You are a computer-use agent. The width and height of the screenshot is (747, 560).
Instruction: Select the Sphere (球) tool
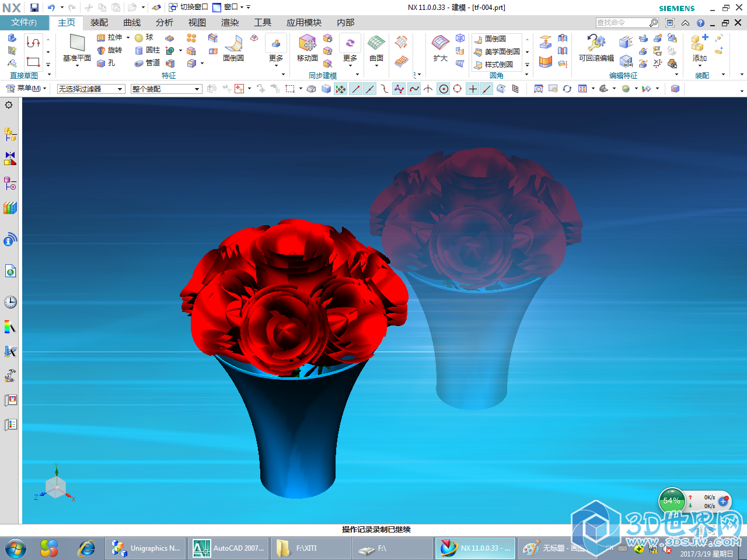click(144, 37)
